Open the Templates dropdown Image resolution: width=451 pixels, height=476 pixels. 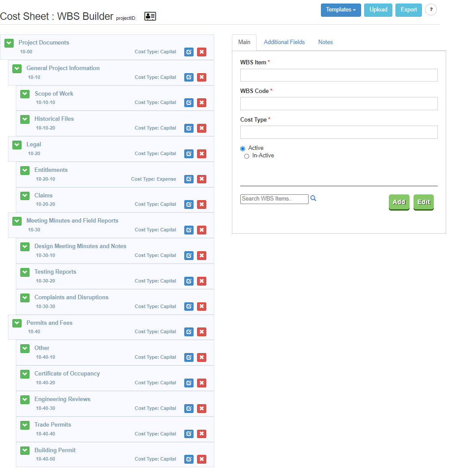pos(341,9)
